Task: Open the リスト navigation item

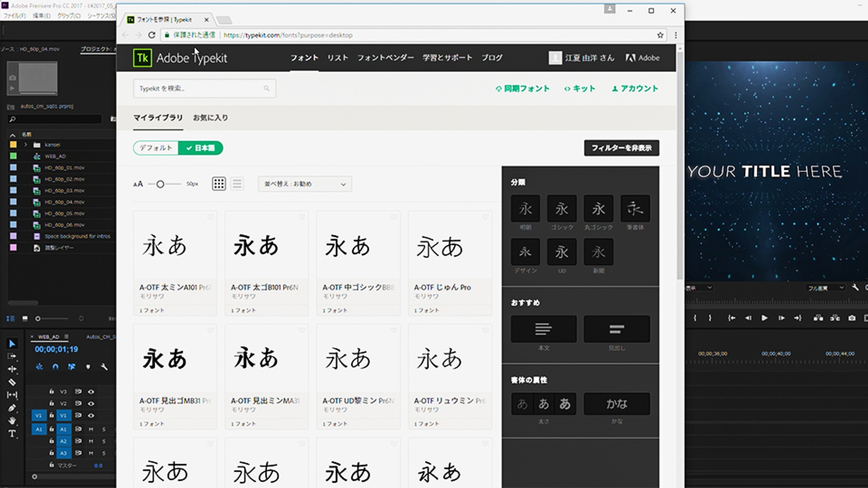Action: pos(338,58)
